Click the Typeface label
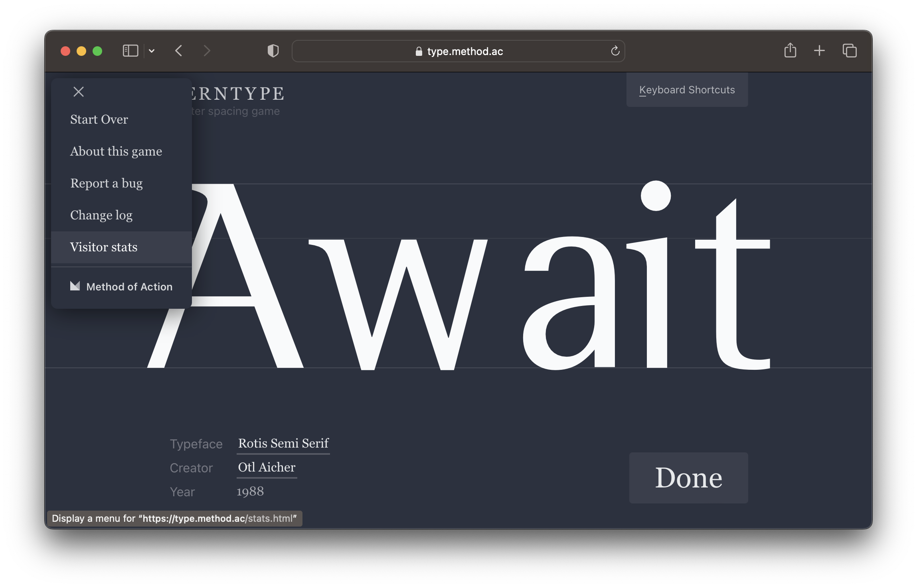 (x=196, y=444)
